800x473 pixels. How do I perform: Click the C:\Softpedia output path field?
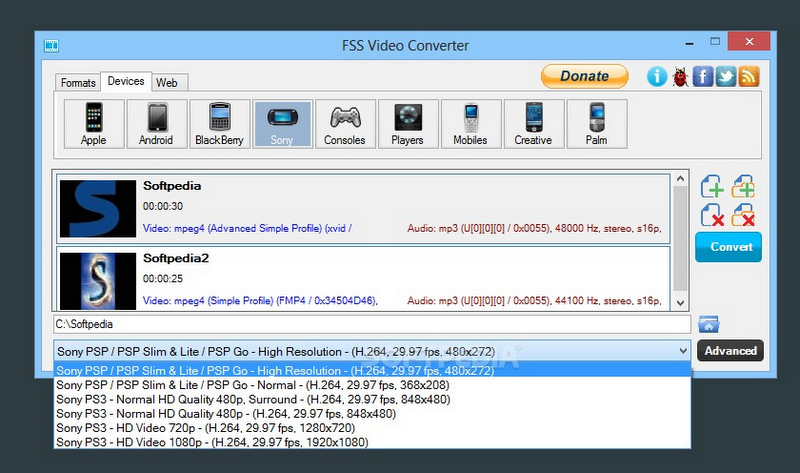tap(372, 324)
